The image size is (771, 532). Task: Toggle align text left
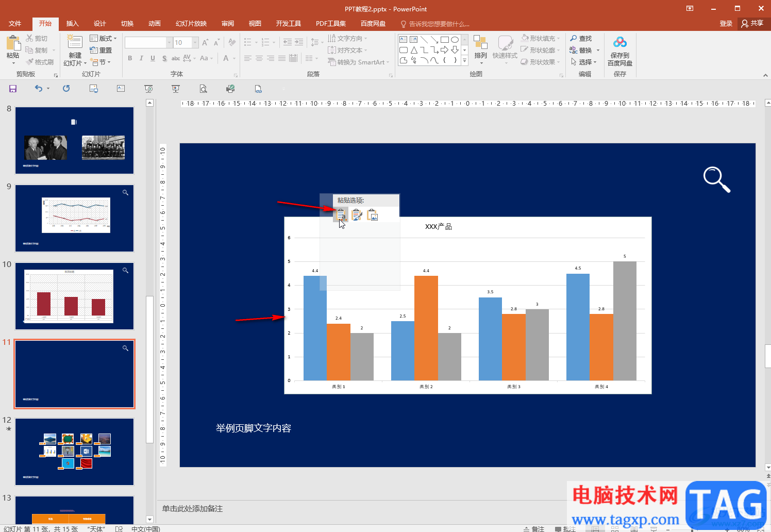click(x=248, y=58)
